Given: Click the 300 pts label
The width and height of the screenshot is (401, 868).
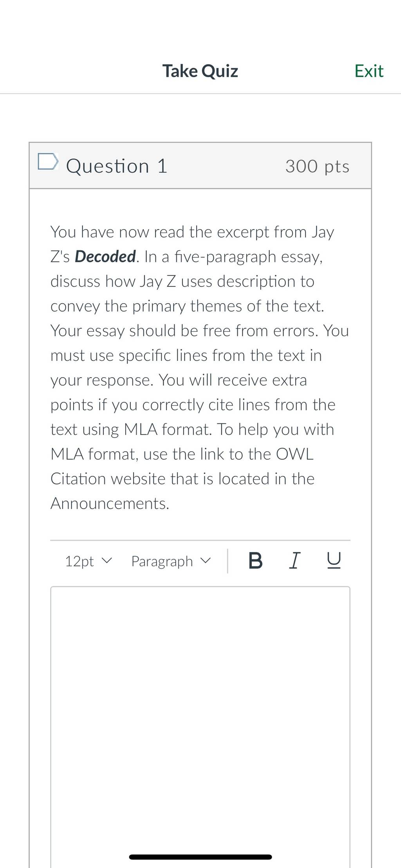Looking at the screenshot, I should click(x=317, y=166).
